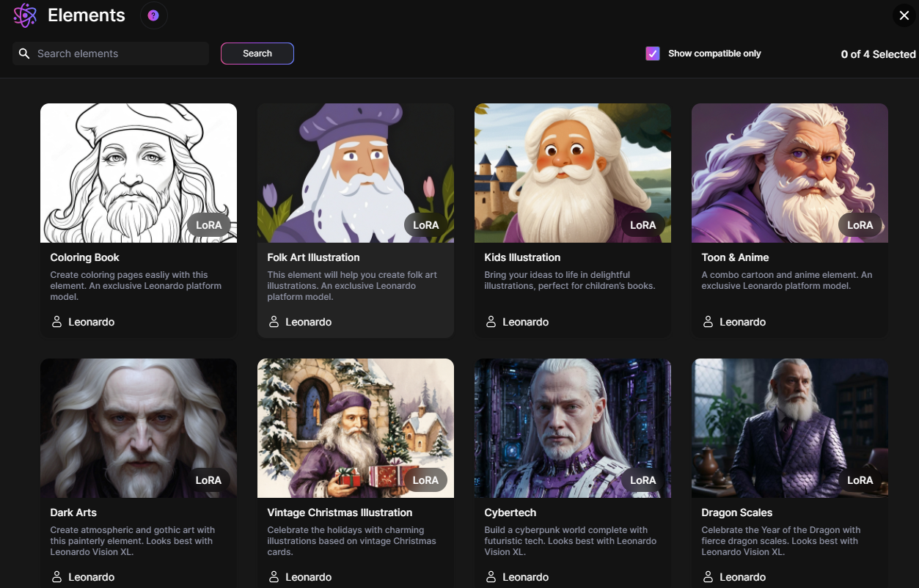Click the Dark Arts description about gothic art
The width and height of the screenshot is (919, 588).
pyautogui.click(x=133, y=541)
